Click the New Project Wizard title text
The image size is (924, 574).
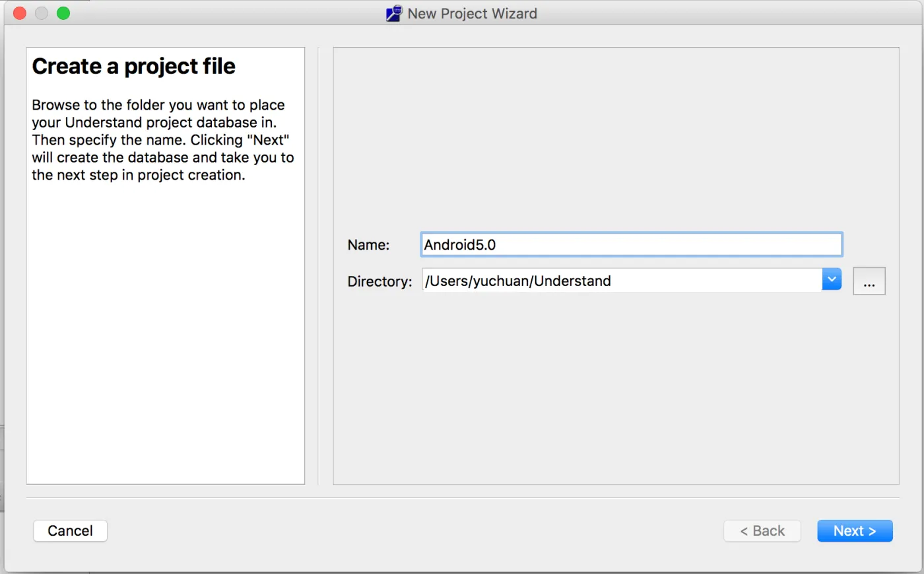click(x=472, y=13)
